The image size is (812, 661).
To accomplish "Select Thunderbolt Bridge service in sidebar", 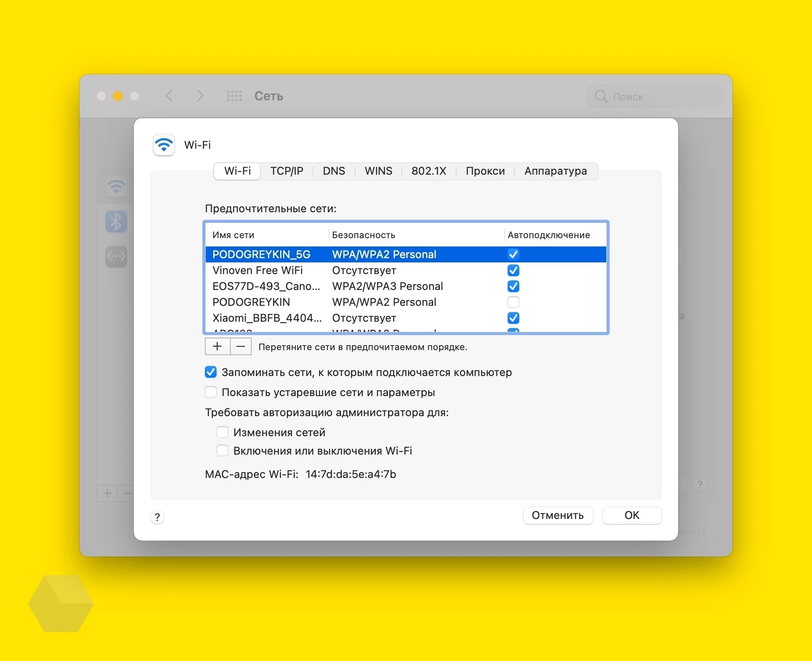I will [116, 256].
